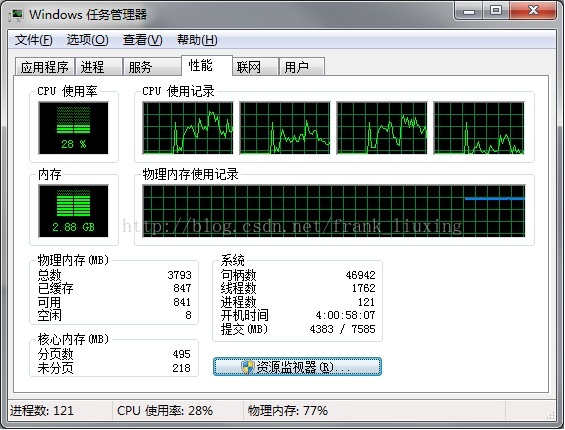Click the 核心内存(MB) group label
This screenshot has width=565, height=430.
(74, 339)
